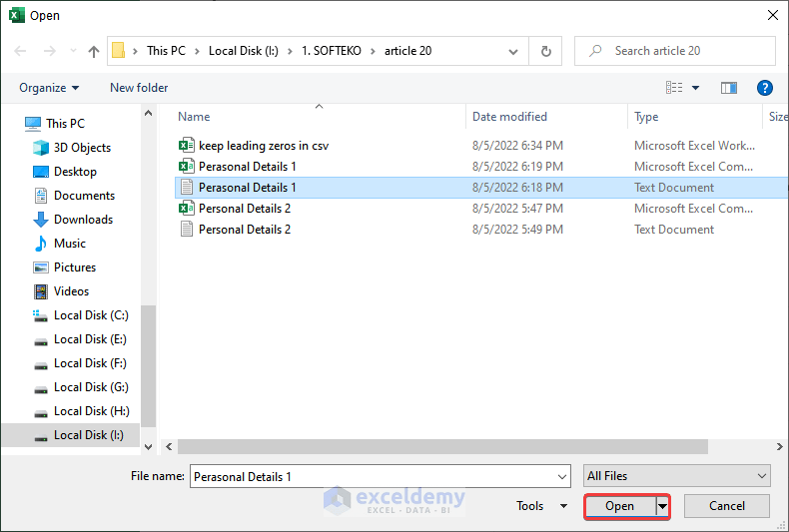
Task: Open the All Files type filter
Action: pos(677,476)
